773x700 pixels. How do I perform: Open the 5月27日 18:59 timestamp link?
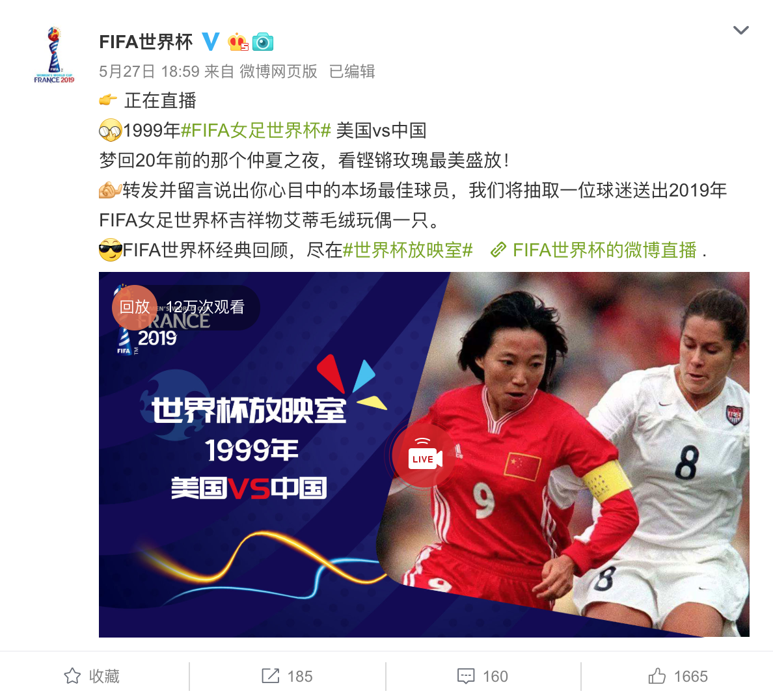point(150,72)
